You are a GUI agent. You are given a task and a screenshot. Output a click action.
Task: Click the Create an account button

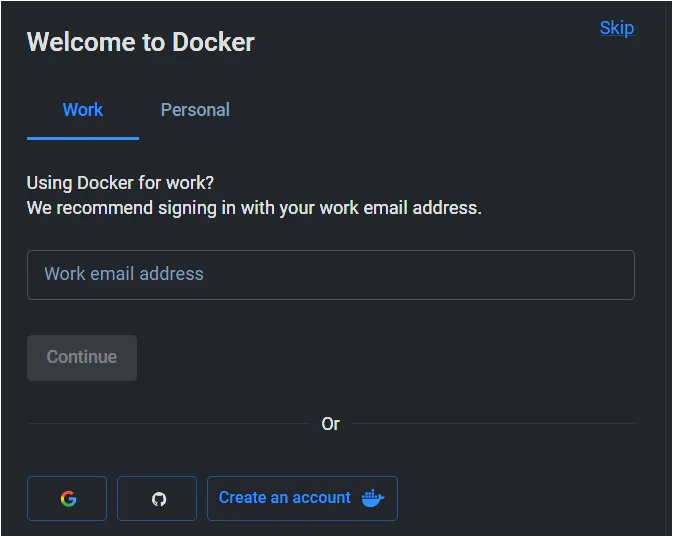click(x=302, y=498)
